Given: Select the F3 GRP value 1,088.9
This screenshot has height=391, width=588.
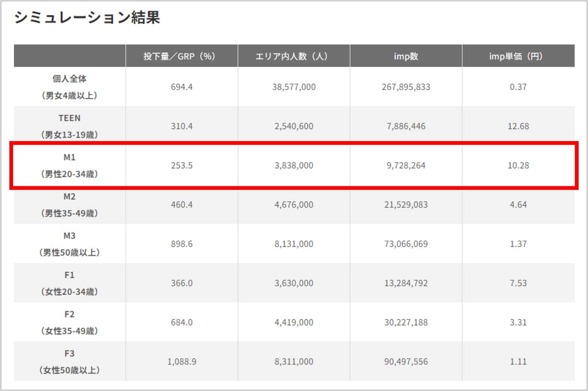Looking at the screenshot, I should coord(182,362).
